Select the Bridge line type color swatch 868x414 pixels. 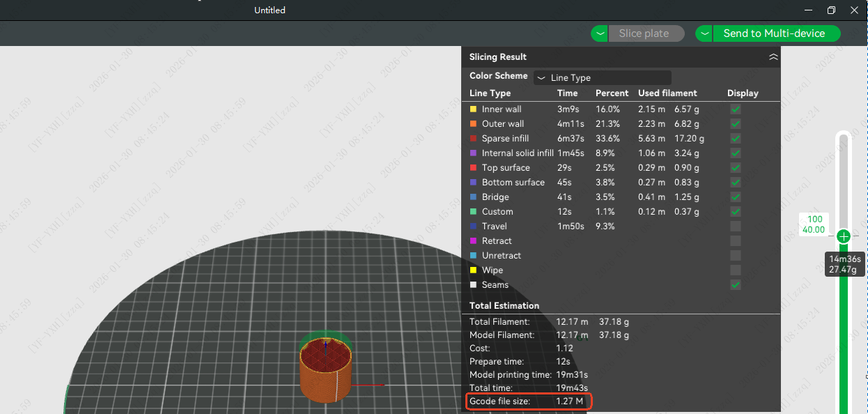point(474,197)
